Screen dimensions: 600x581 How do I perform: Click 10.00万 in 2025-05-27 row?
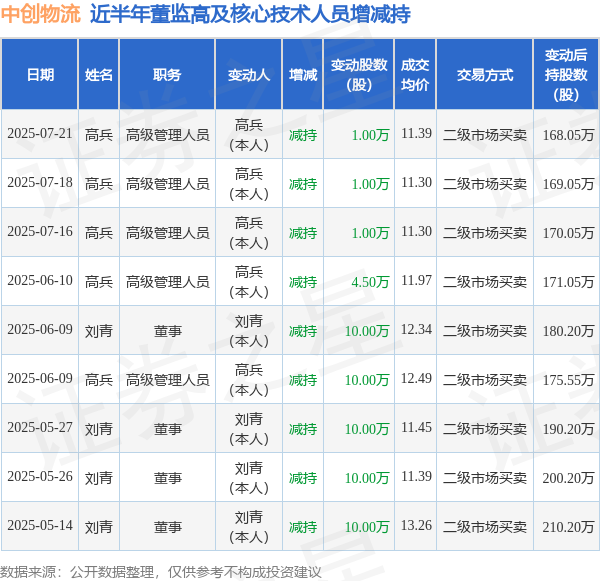367,429
